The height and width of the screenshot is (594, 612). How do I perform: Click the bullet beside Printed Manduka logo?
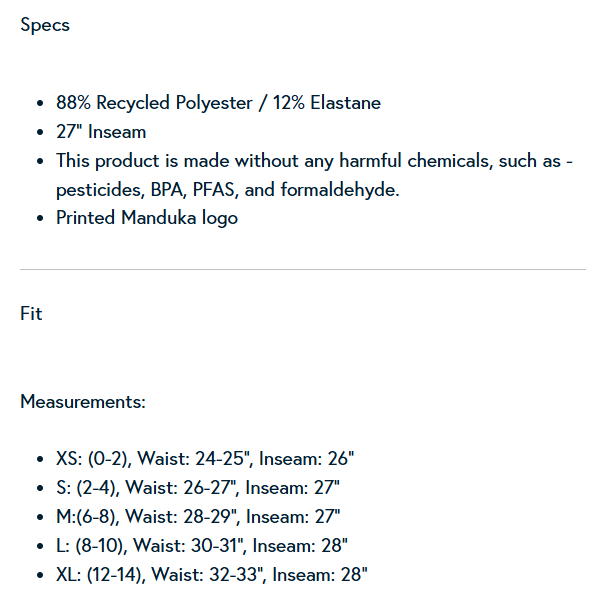pos(39,219)
